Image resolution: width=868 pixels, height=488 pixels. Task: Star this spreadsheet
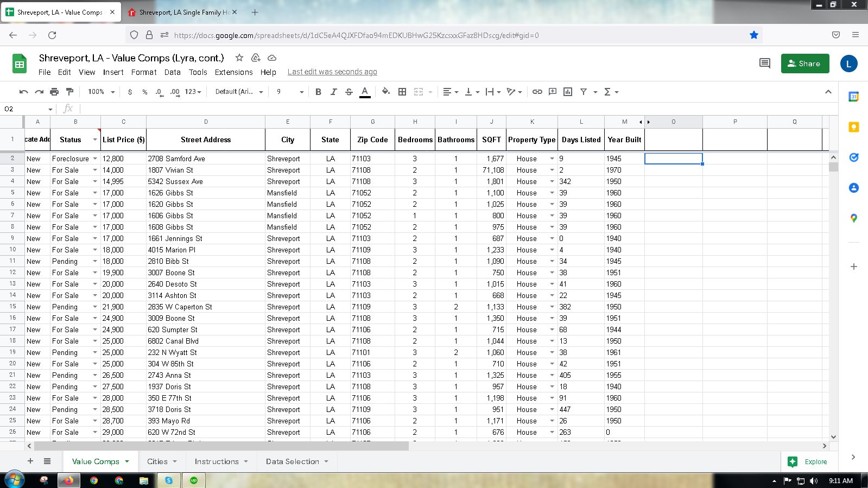pos(239,58)
